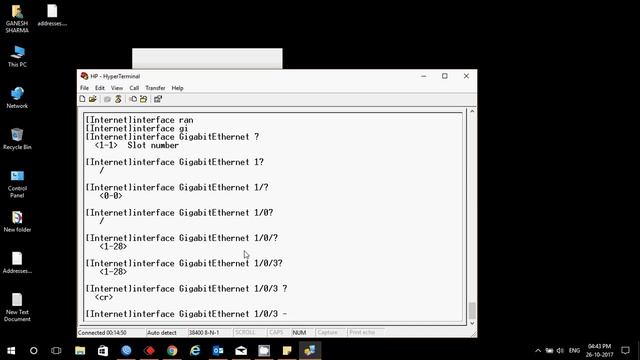The image size is (640, 360).
Task: Select the This PC desktop icon
Action: click(x=17, y=57)
